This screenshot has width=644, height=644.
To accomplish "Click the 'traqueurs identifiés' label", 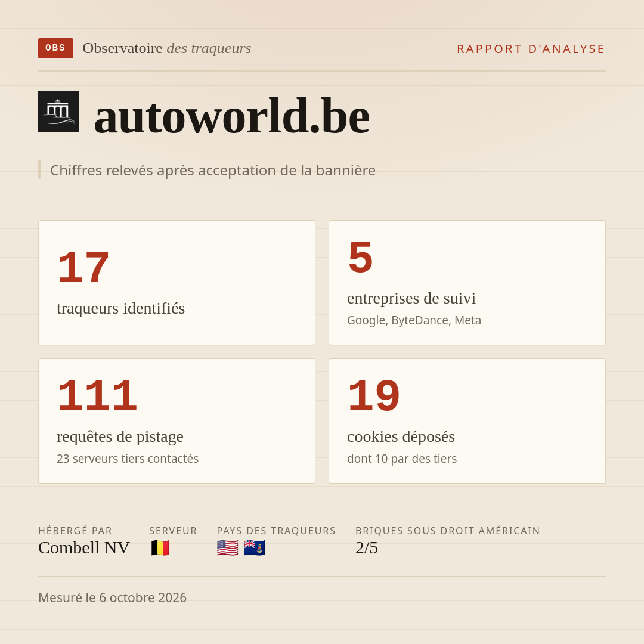I will (120, 308).
